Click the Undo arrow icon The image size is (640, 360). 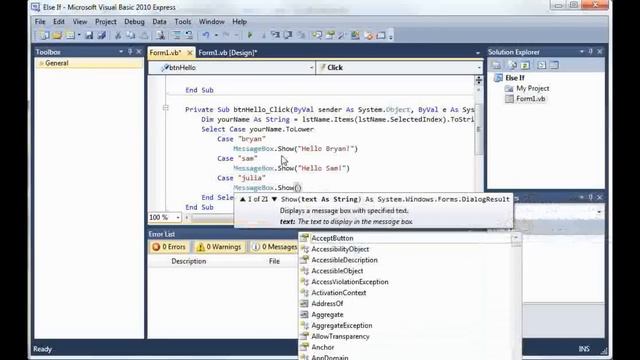point(206,36)
